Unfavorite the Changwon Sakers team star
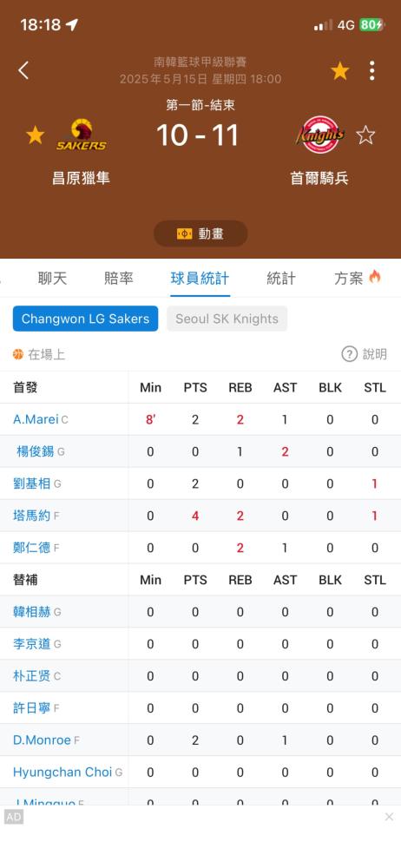This screenshot has width=401, height=868. (35, 135)
